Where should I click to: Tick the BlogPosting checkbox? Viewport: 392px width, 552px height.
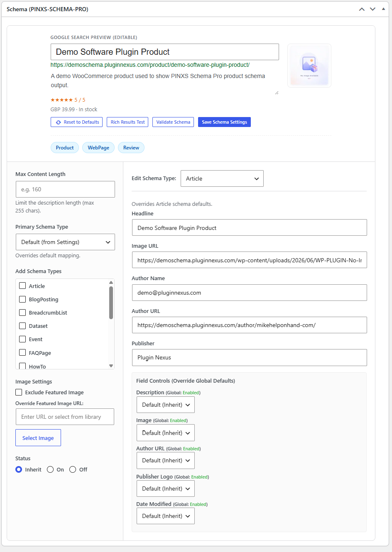[x=23, y=299]
